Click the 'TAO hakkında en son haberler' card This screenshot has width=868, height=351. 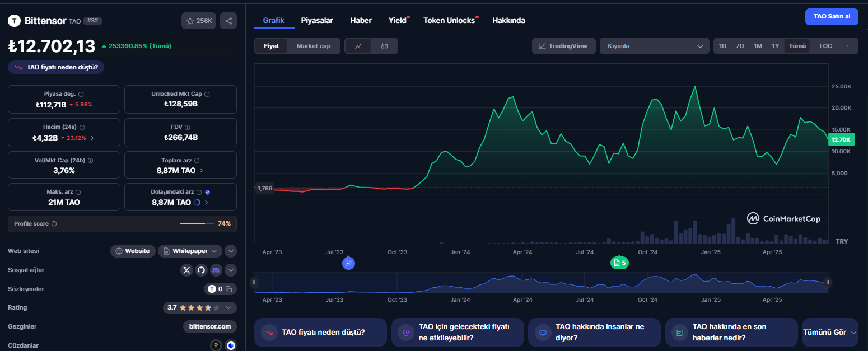pos(731,333)
